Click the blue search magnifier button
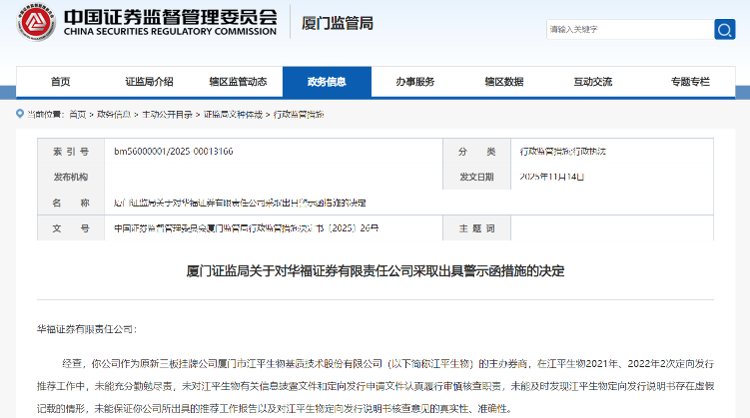 724,29
